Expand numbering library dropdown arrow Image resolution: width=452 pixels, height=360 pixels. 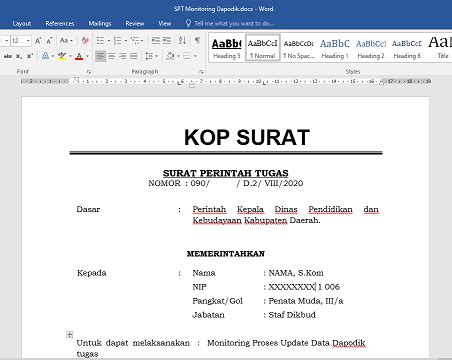[x=126, y=41]
